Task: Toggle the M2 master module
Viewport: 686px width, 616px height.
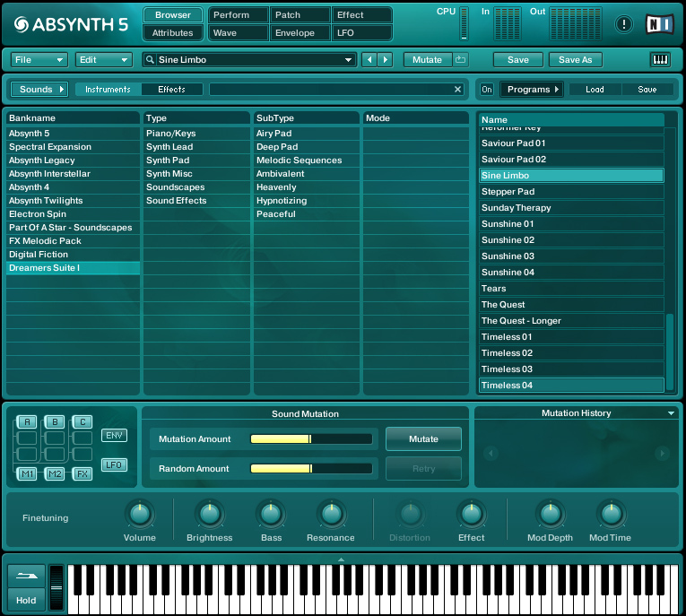Action: click(x=55, y=473)
